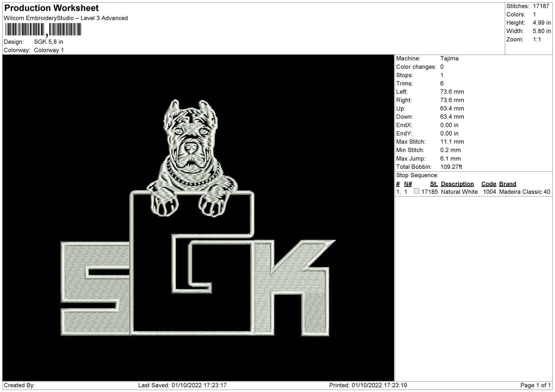
Task: Click the Up value '63.4 mm'
Action: (452, 109)
